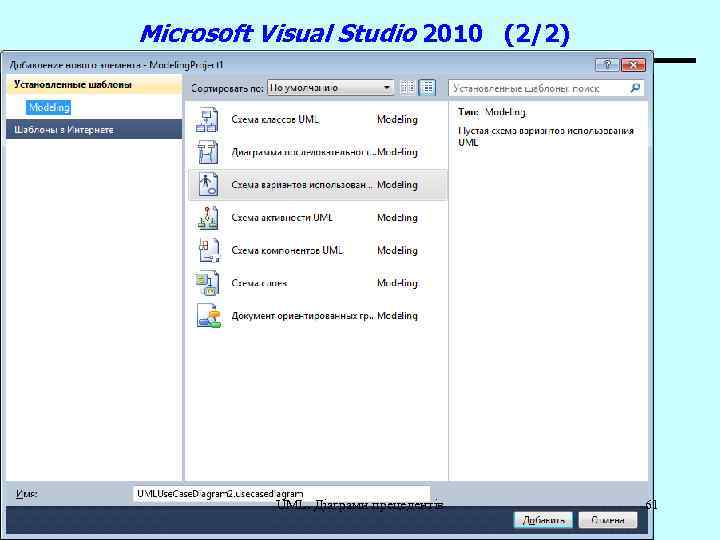
Task: Expand 'Установленные шаблоны' section
Action: coord(94,85)
